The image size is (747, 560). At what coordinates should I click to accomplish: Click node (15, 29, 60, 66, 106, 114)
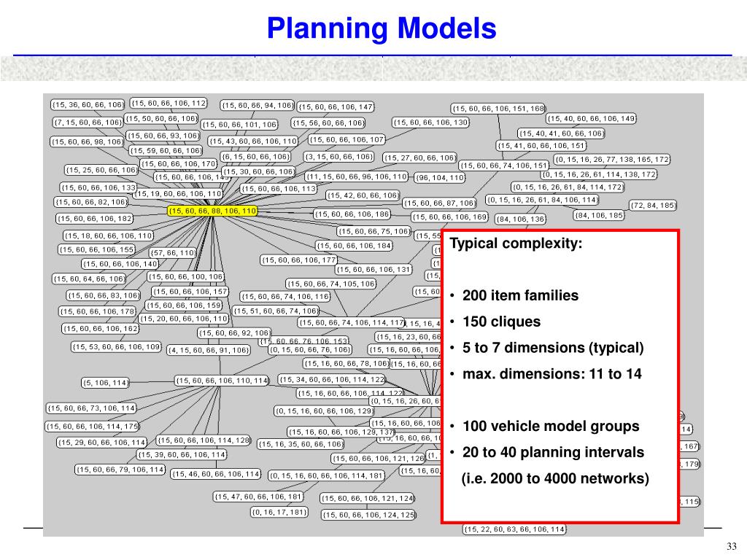point(102,443)
